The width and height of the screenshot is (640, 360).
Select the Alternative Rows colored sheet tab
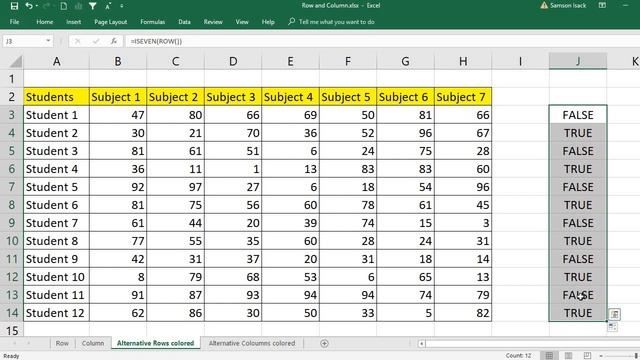point(156,343)
